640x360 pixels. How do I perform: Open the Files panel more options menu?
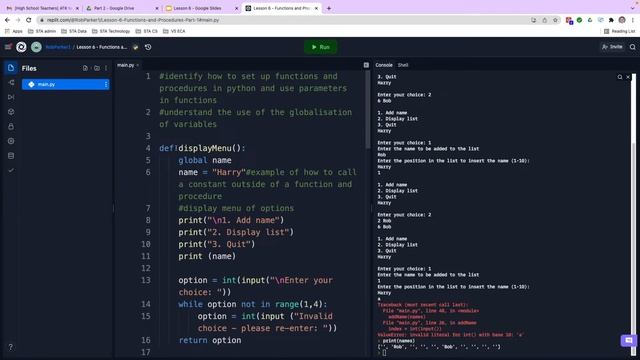(106, 68)
